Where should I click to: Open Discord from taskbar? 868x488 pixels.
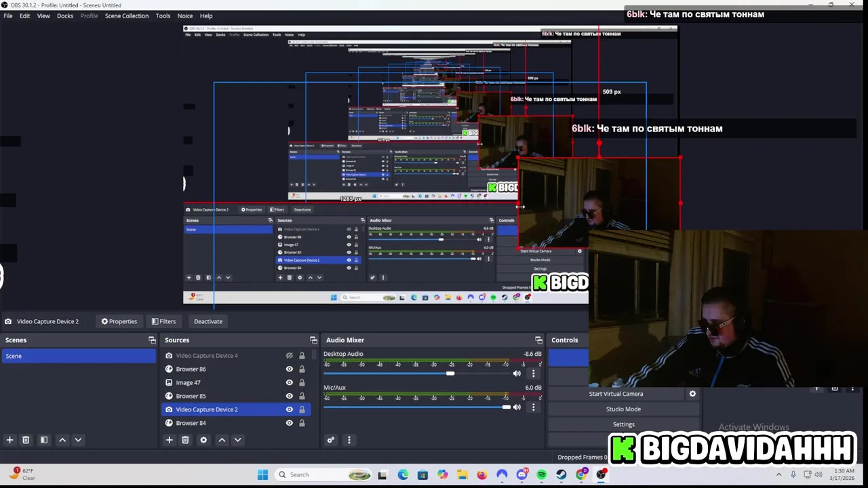(x=521, y=474)
